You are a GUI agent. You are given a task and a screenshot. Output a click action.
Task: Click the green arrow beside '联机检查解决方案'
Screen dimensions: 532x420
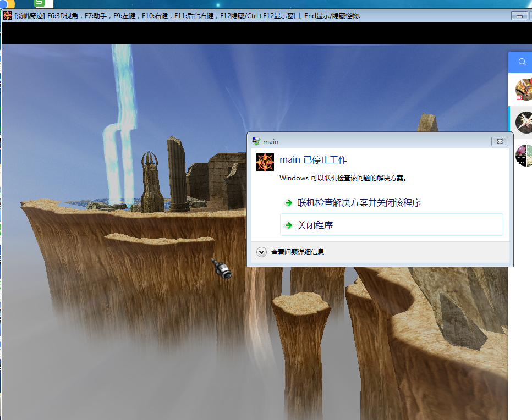289,203
